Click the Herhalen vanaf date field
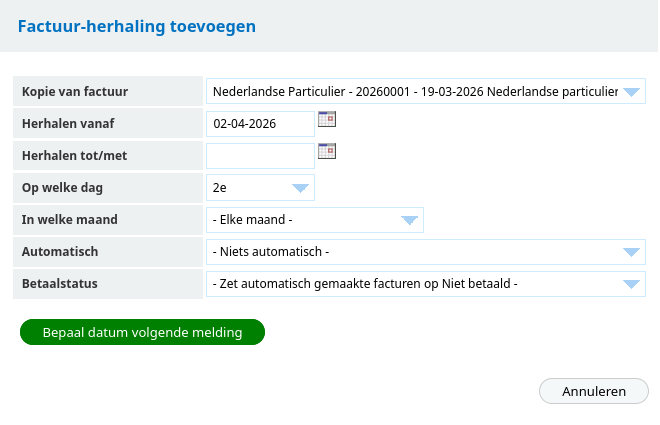The height and width of the screenshot is (425, 660). tap(259, 124)
